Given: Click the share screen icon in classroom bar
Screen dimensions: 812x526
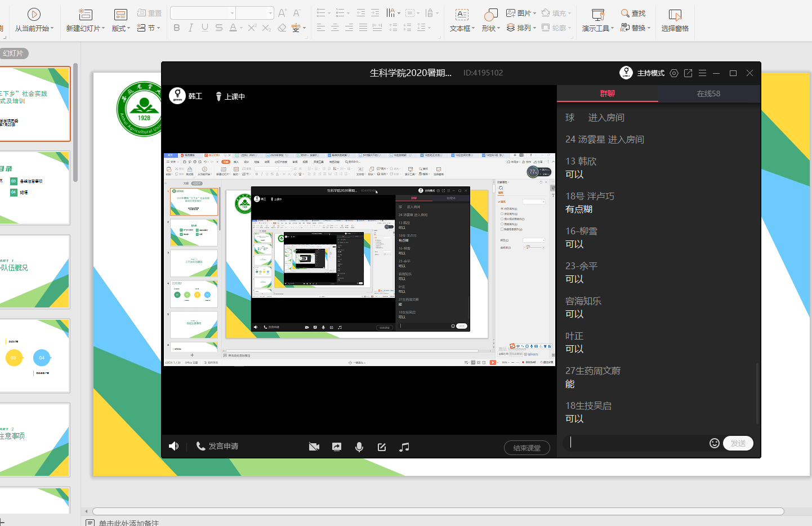Looking at the screenshot, I should coord(337,447).
